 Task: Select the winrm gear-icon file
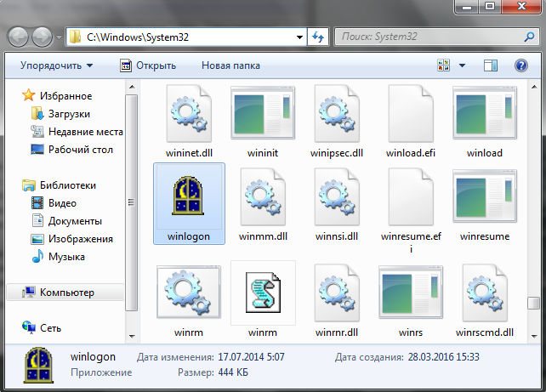pos(189,292)
